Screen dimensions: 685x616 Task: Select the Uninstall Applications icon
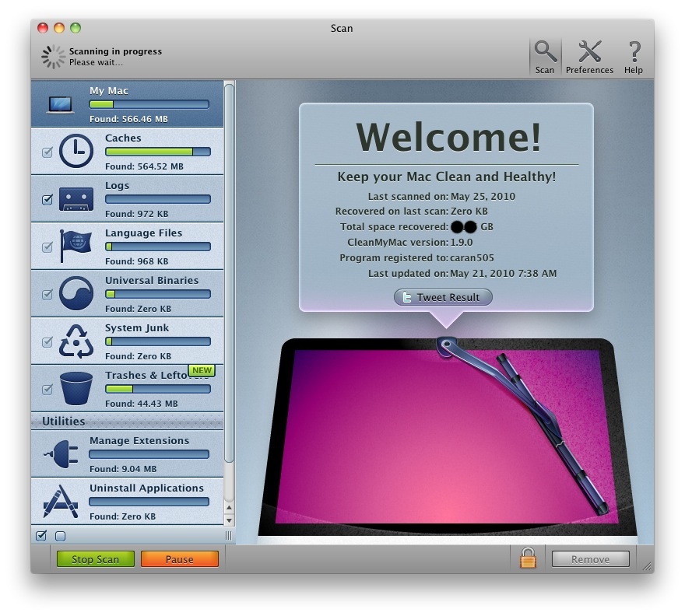[61, 502]
